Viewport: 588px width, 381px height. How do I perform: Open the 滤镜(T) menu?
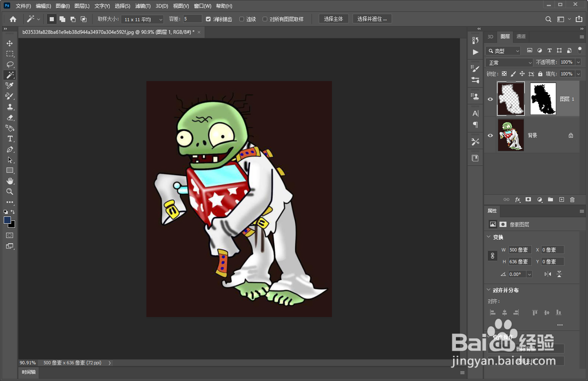[x=143, y=6]
